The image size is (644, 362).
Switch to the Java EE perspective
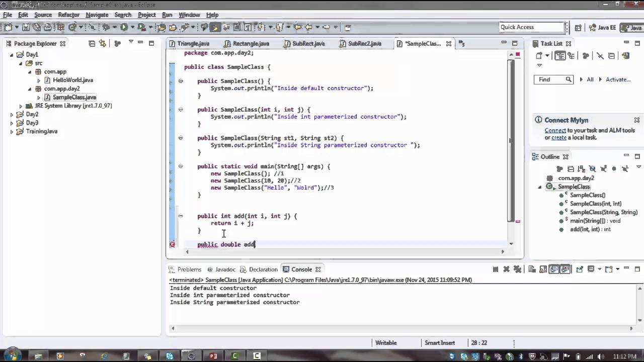pyautogui.click(x=602, y=28)
